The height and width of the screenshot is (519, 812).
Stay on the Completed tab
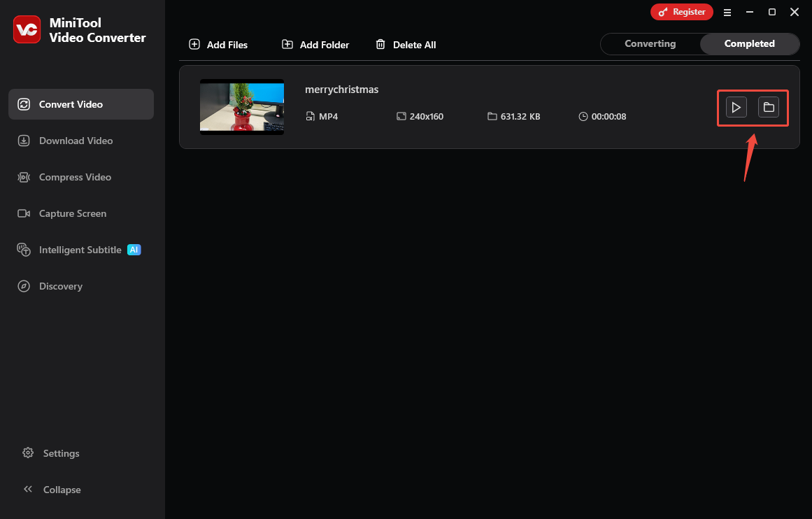[x=749, y=43]
